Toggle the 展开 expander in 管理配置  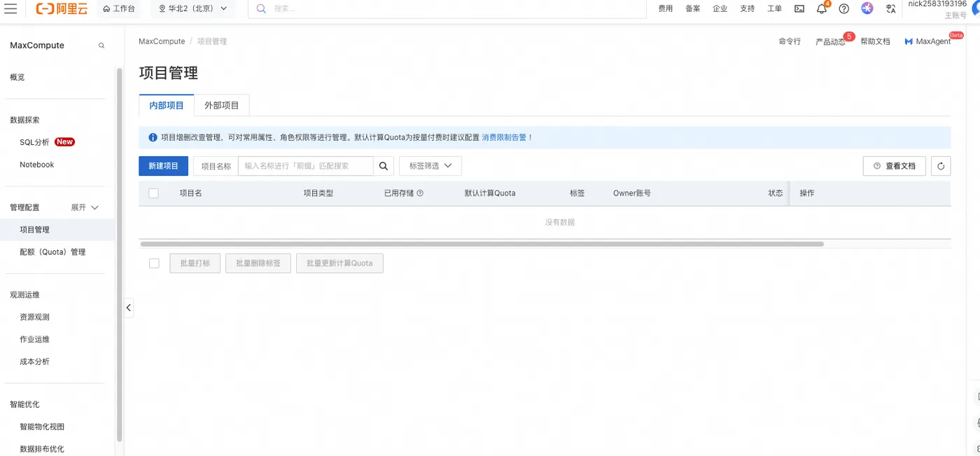tap(85, 207)
